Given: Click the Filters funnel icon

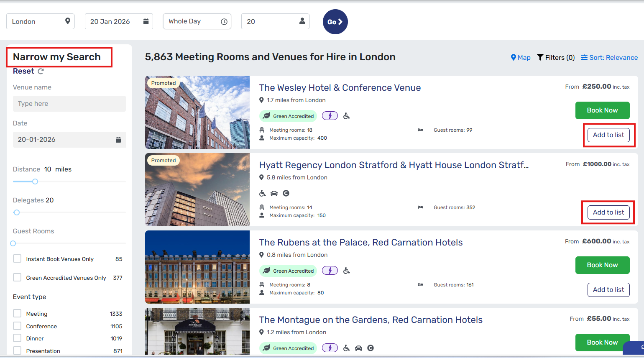Looking at the screenshot, I should (x=540, y=57).
